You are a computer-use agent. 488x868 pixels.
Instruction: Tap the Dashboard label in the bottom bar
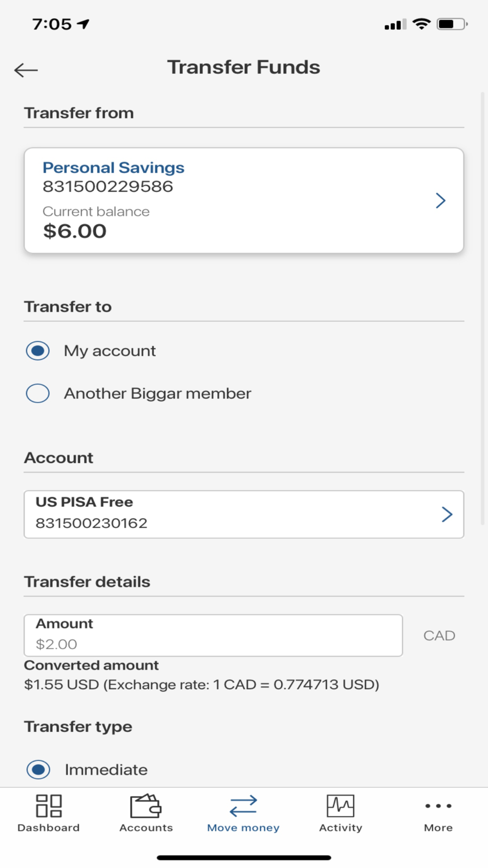coord(48,828)
